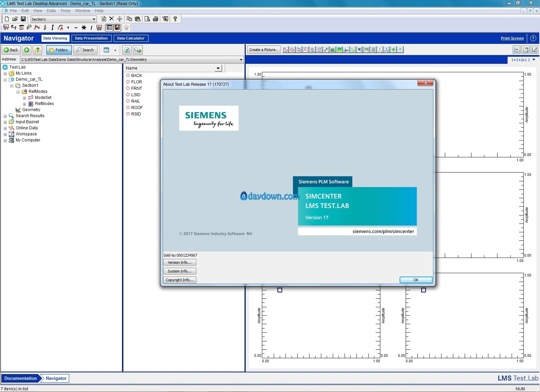This screenshot has height=392, width=540.
Task: Click the Version Info button
Action: (180, 262)
